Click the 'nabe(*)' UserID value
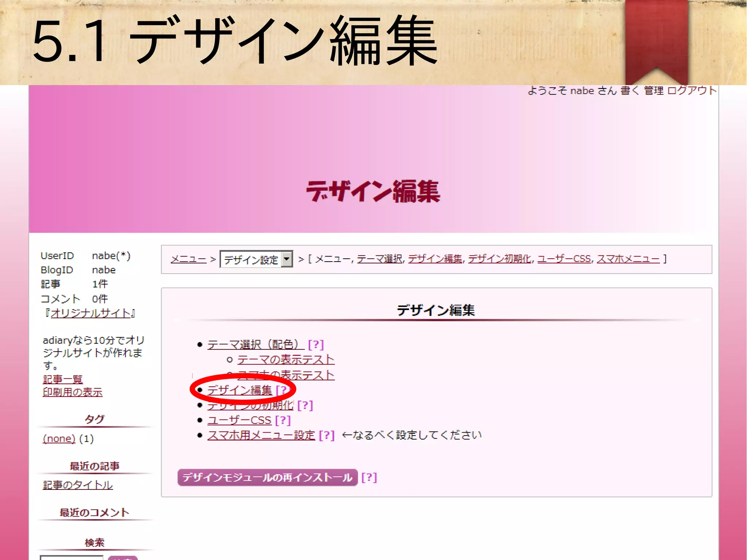The image size is (747, 560). [x=111, y=256]
